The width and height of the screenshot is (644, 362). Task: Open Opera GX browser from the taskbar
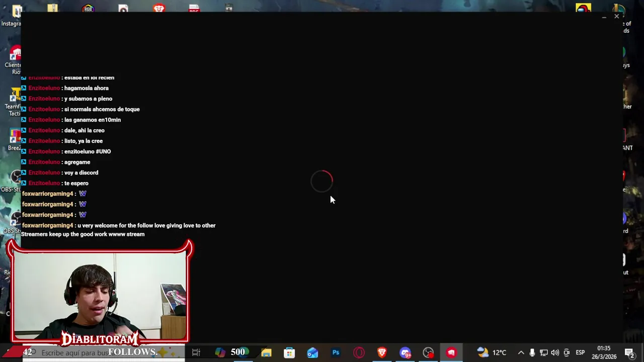pos(359,352)
